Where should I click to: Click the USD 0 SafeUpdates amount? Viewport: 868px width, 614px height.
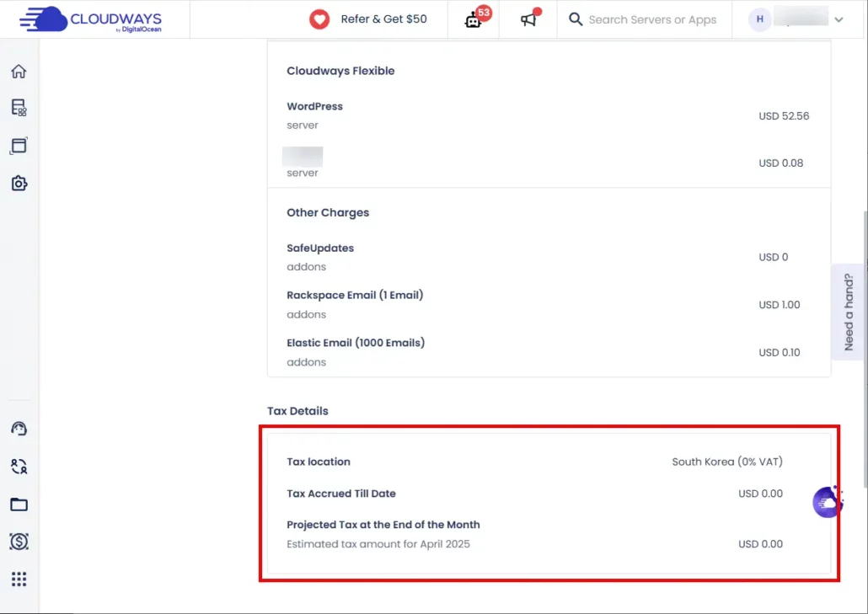click(x=773, y=257)
